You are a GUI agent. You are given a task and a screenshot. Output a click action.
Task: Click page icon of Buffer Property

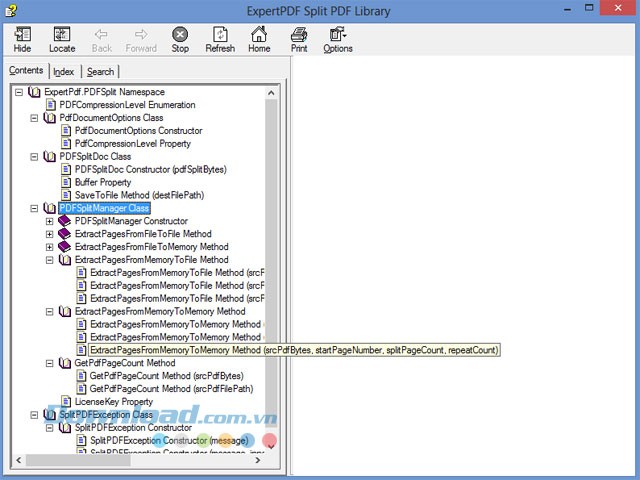tap(66, 182)
